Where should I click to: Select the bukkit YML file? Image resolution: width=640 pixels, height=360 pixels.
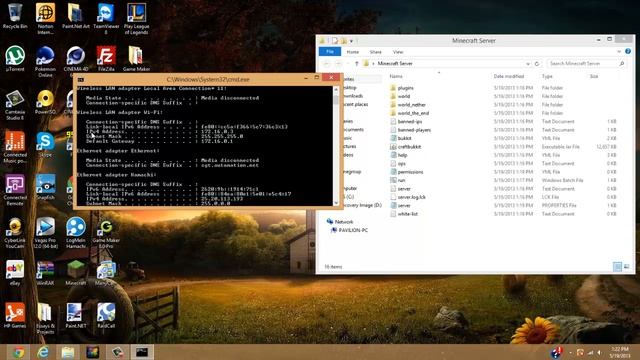point(404,138)
